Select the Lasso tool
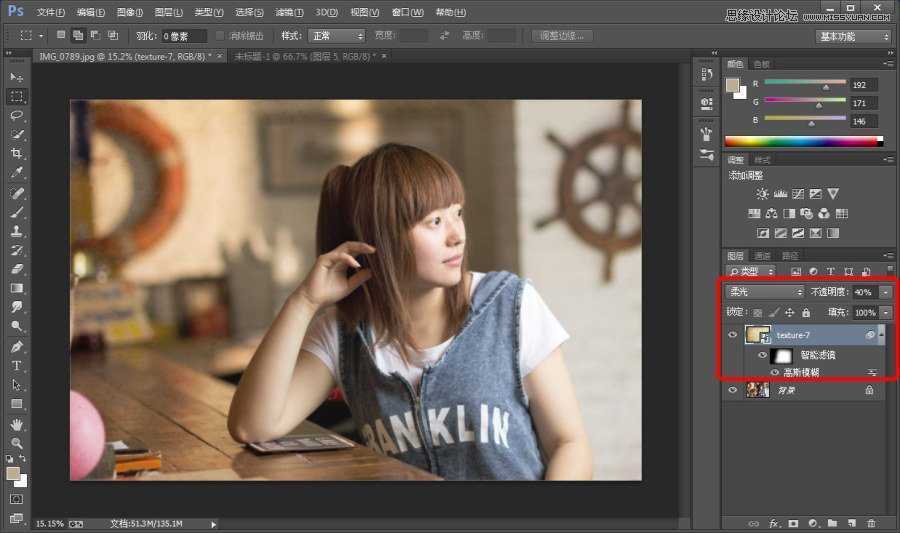The height and width of the screenshot is (533, 900). [x=17, y=115]
